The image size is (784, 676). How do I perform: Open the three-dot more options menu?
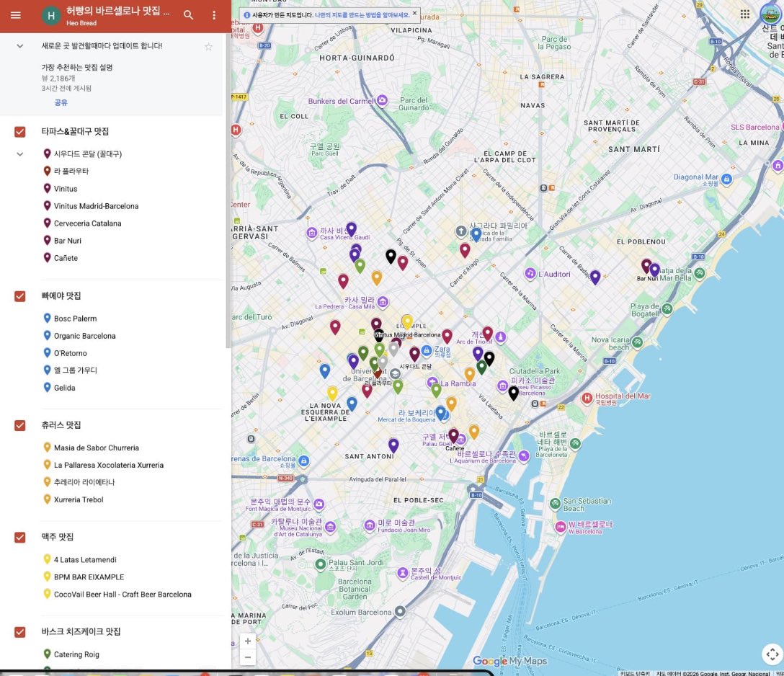pyautogui.click(x=214, y=15)
